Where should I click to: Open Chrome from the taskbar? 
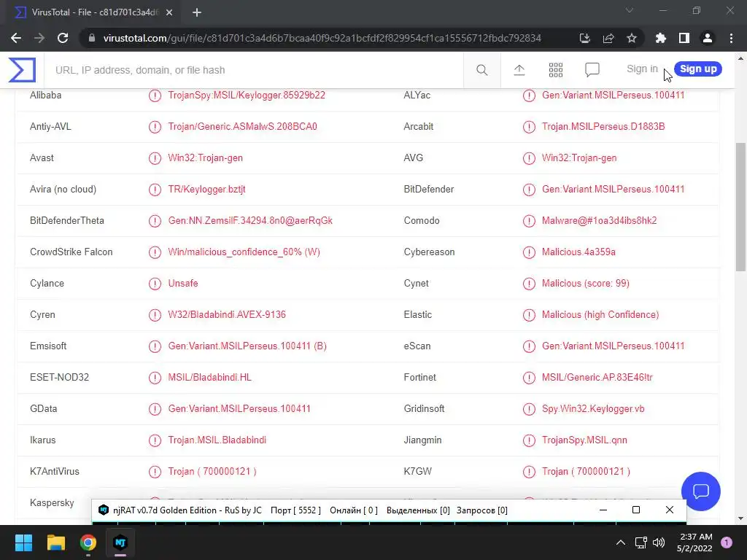click(88, 542)
